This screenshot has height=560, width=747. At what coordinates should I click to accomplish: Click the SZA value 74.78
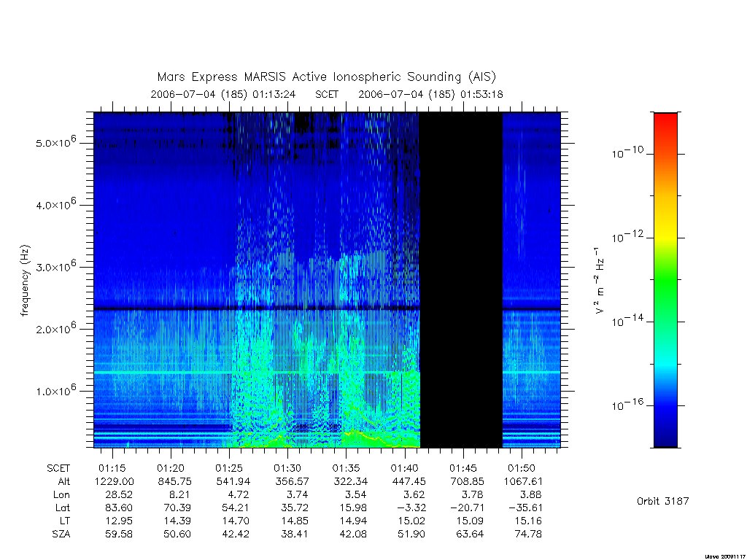528,534
